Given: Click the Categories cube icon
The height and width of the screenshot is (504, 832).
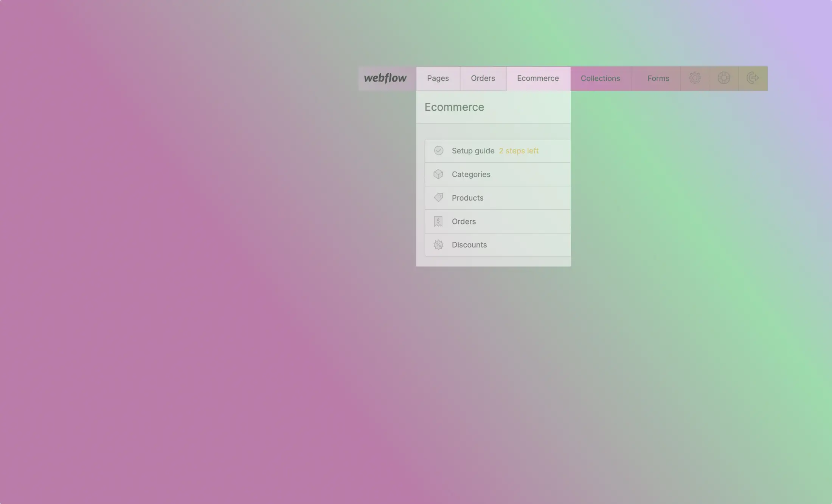Looking at the screenshot, I should click(438, 174).
